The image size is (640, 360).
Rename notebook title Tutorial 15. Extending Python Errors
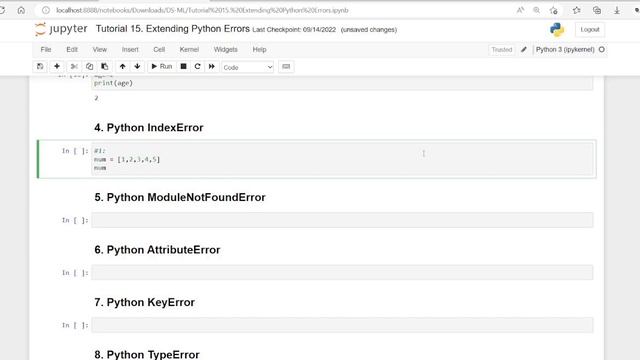[173, 29]
